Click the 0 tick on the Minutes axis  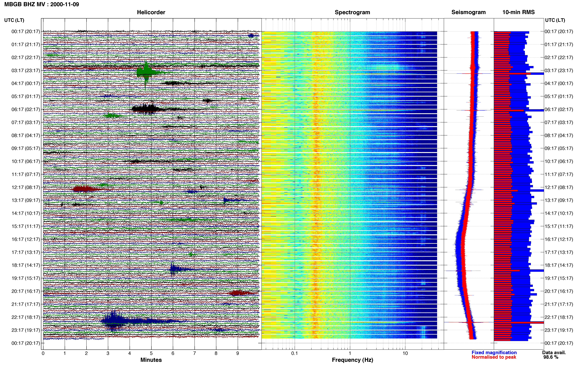(x=43, y=353)
